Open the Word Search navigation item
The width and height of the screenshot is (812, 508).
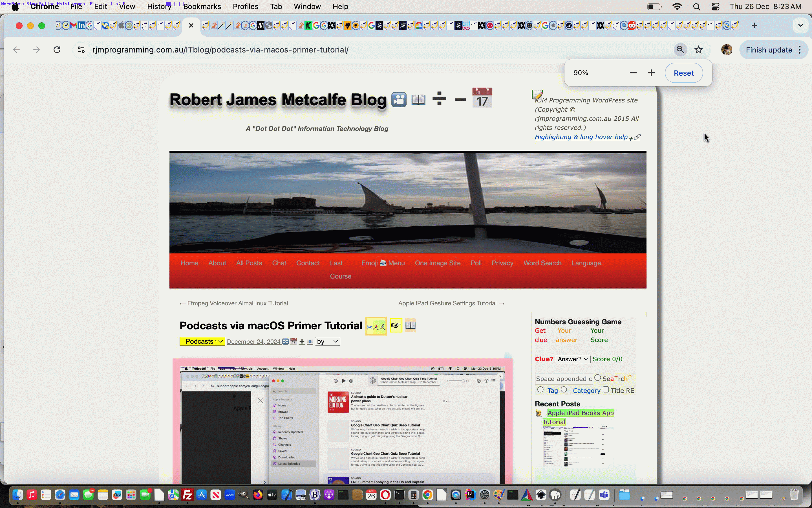pos(542,263)
